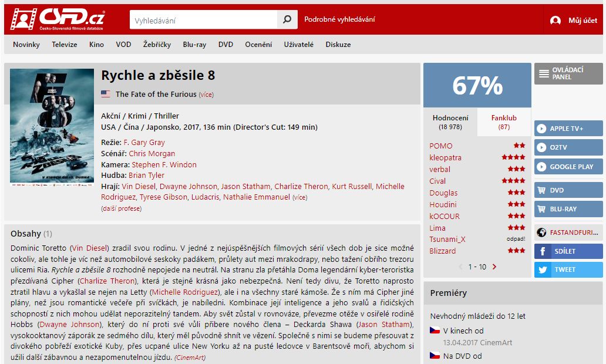Click the Apple TV+ play icon
Viewport: 606px width, 364px height.
[542, 129]
